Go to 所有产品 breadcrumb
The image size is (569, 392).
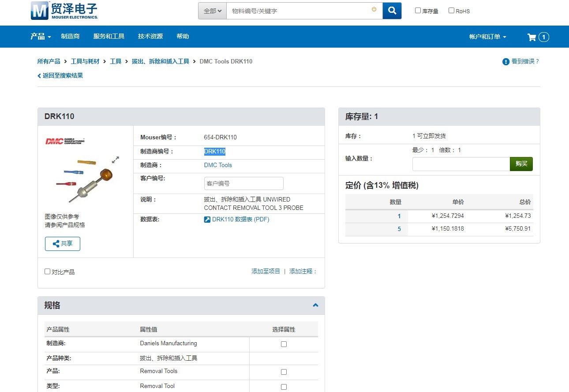[49, 62]
